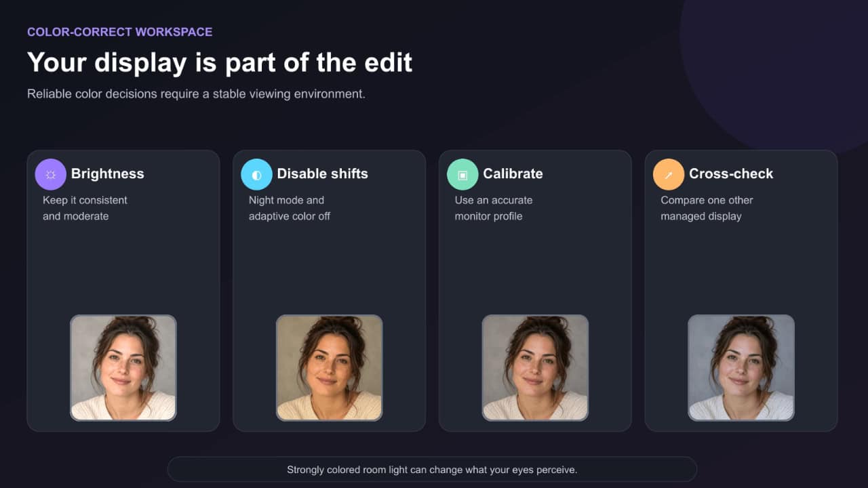Click the "Disable shifts" card heading

[x=323, y=174]
